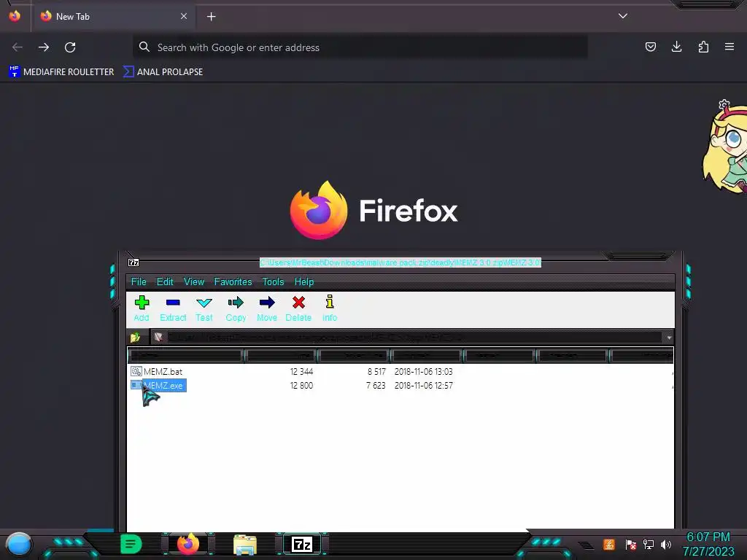This screenshot has width=747, height=560.
Task: Select the MEMZ.exe file row
Action: pos(400,385)
